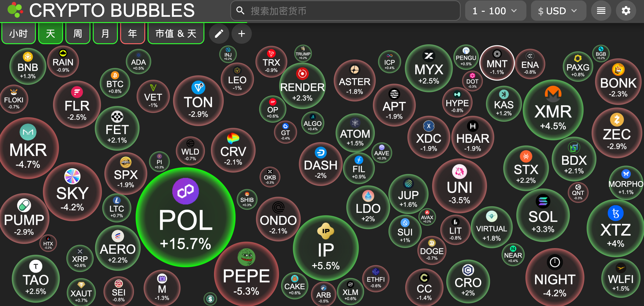Viewport: 644px width, 306px height.
Task: Add a new chart with plus icon
Action: tap(241, 34)
